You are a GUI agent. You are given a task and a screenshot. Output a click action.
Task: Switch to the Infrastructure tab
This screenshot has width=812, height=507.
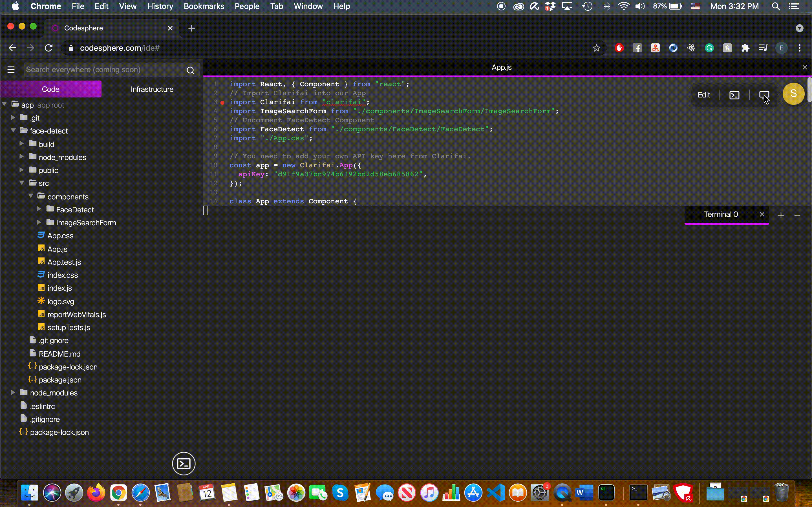tap(152, 89)
